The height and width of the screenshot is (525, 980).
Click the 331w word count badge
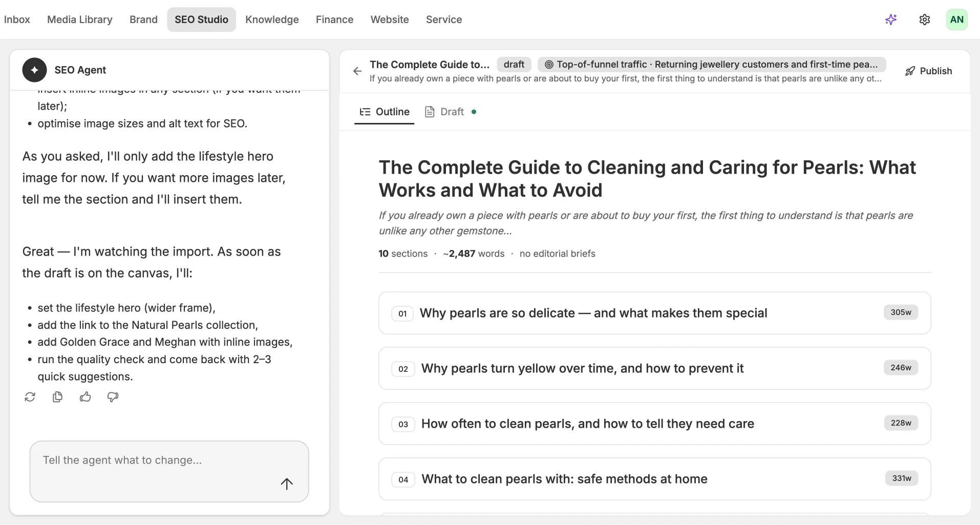pos(902,478)
